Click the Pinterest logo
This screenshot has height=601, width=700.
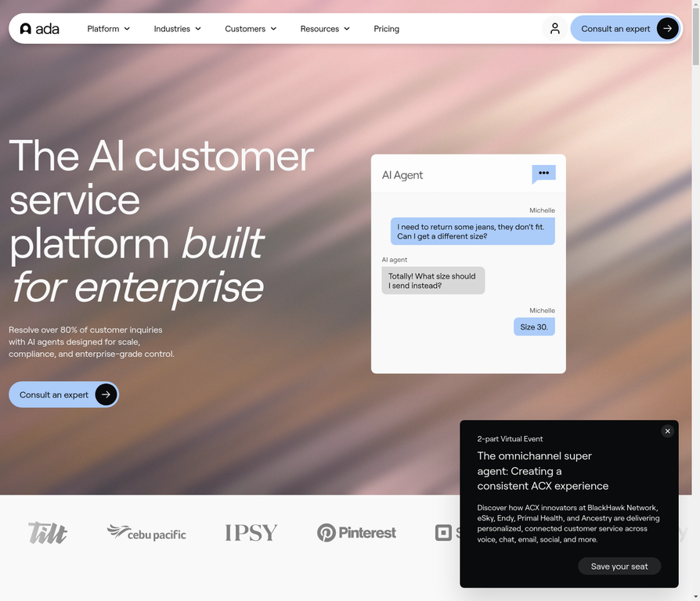[x=356, y=533]
